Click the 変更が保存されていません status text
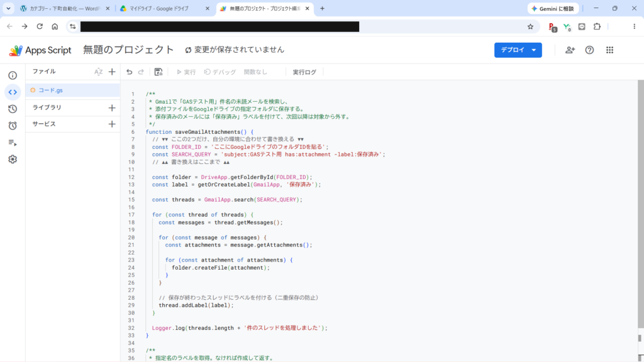Image resolution: width=644 pixels, height=362 pixels. pos(239,50)
